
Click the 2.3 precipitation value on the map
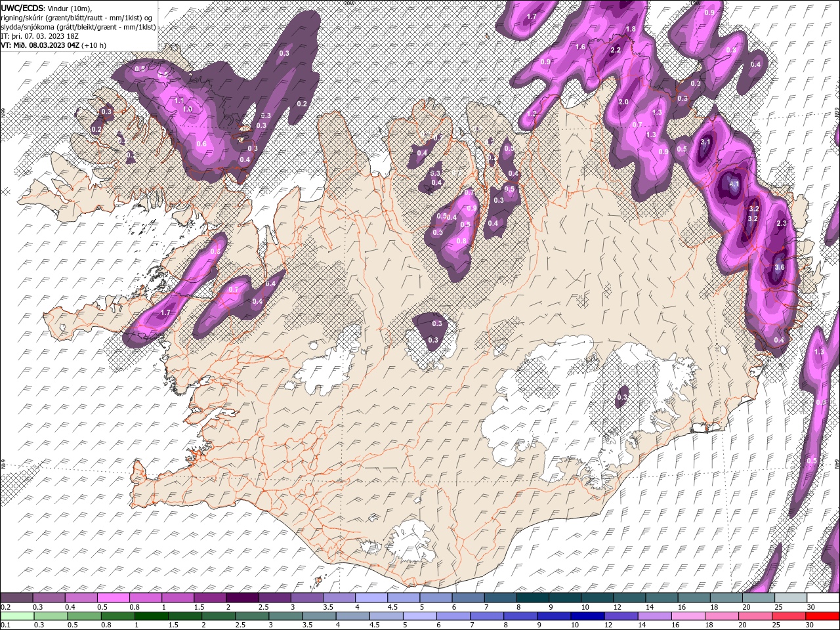pos(781,224)
